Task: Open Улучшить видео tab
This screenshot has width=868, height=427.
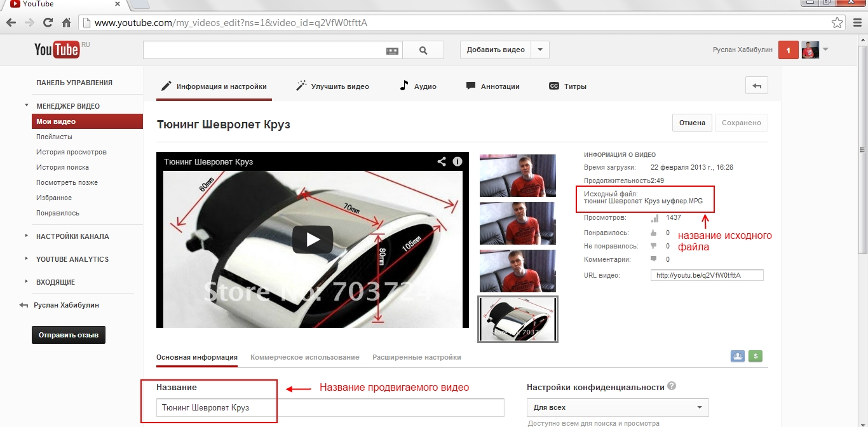Action: 332,86
